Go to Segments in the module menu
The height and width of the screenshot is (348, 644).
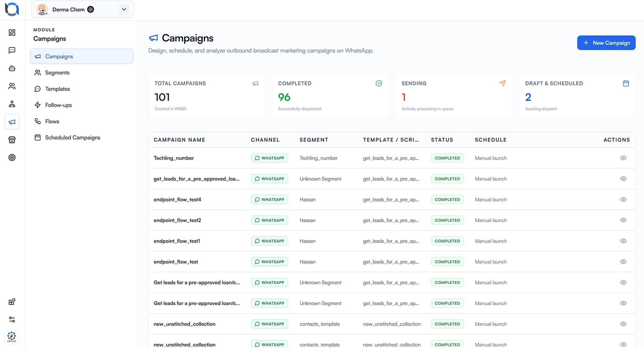pyautogui.click(x=82, y=73)
